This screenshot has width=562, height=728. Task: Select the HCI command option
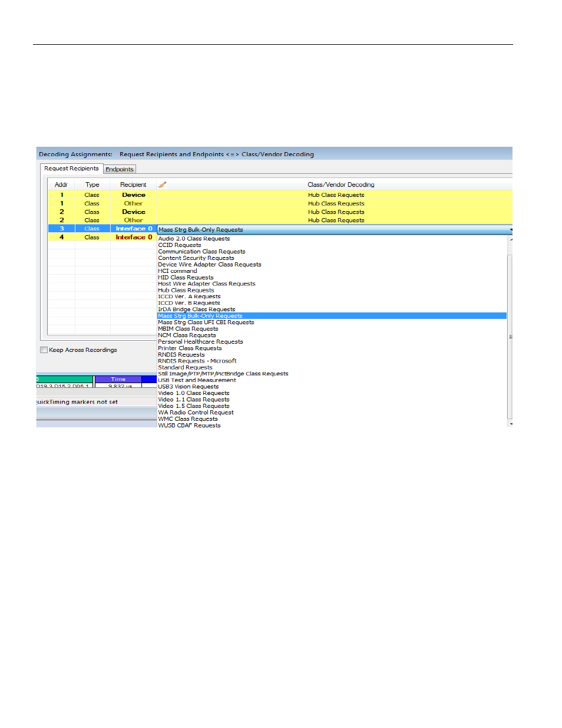tap(177, 271)
